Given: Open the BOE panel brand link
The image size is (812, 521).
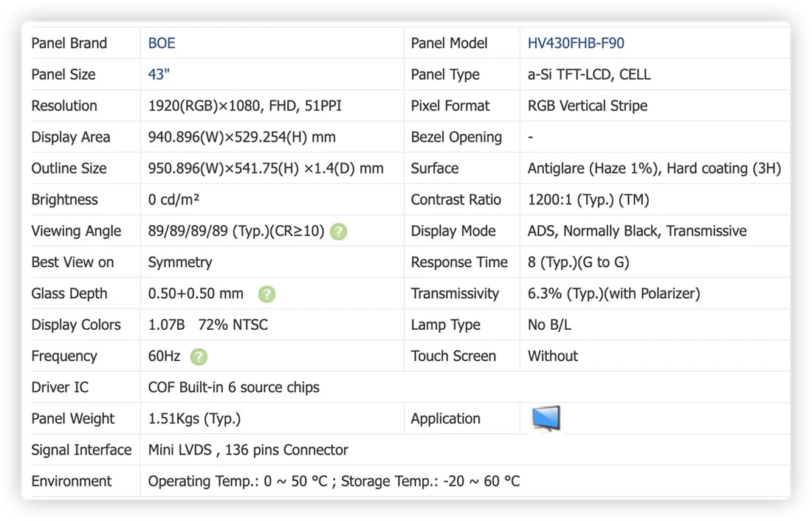Looking at the screenshot, I should pyautogui.click(x=162, y=43).
